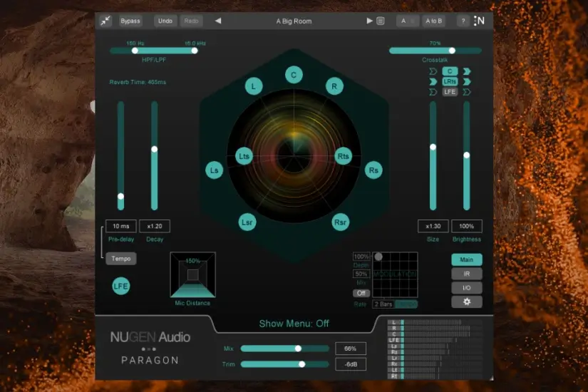
Task: Click the Undo button
Action: [x=165, y=21]
